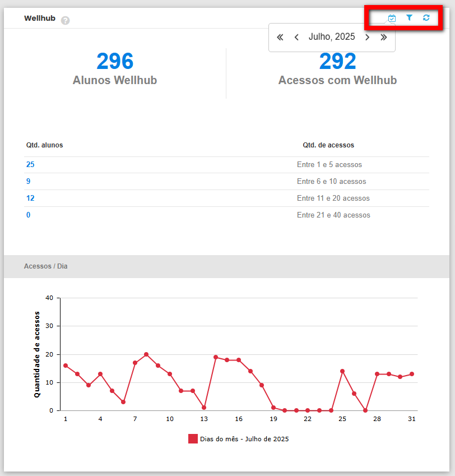Click the 9 students count link
The width and height of the screenshot is (455, 476).
click(x=28, y=181)
